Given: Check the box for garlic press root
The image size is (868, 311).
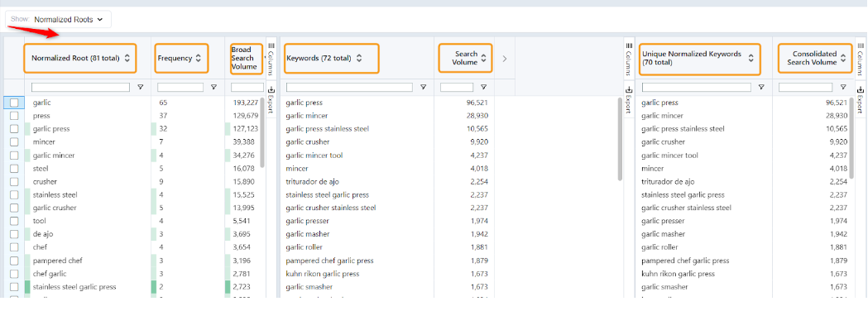Looking at the screenshot, I should 14,129.
